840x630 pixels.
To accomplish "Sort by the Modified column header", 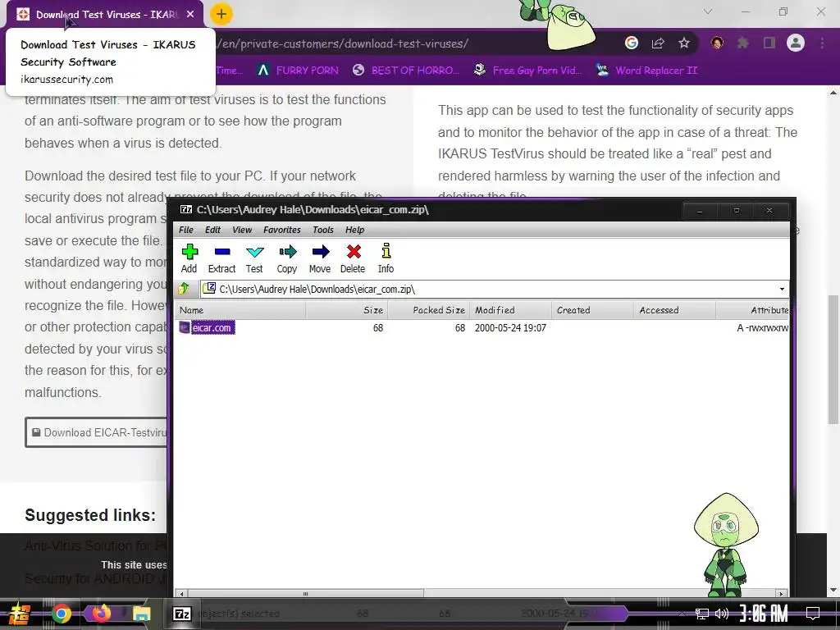I will tap(510, 310).
